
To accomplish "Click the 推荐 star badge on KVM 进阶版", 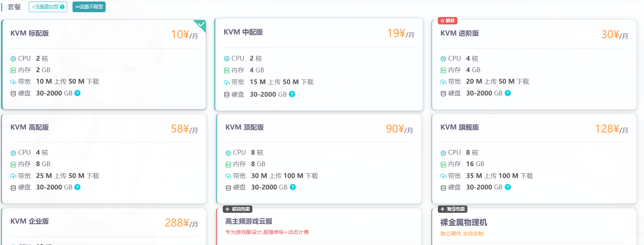I will [447, 21].
